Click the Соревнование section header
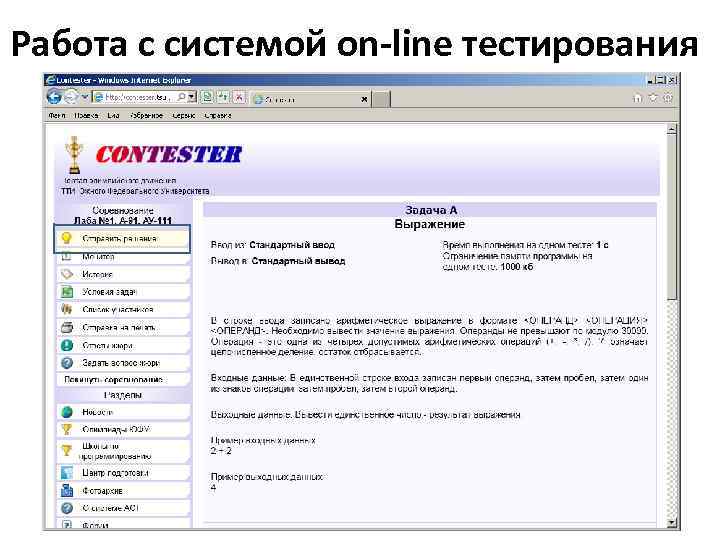The image size is (720, 540). click(123, 210)
